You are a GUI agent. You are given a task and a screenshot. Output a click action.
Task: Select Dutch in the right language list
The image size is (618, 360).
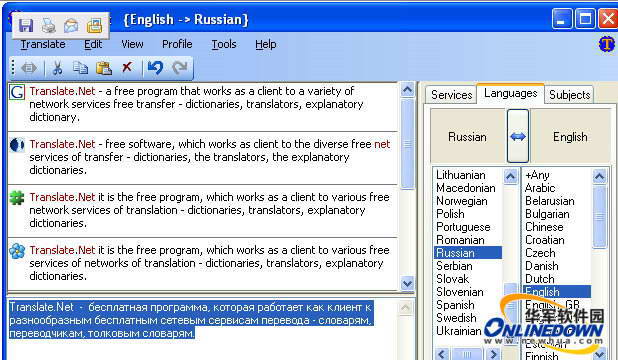[x=540, y=279]
